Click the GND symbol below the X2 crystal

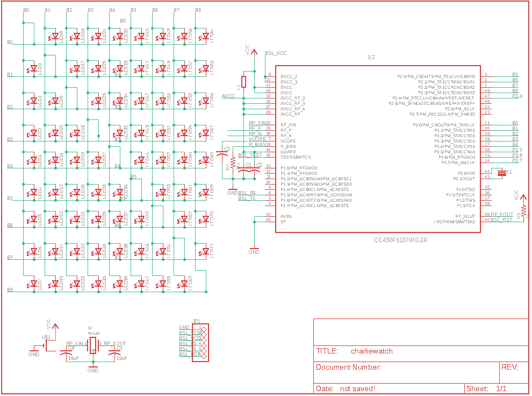pos(93,369)
